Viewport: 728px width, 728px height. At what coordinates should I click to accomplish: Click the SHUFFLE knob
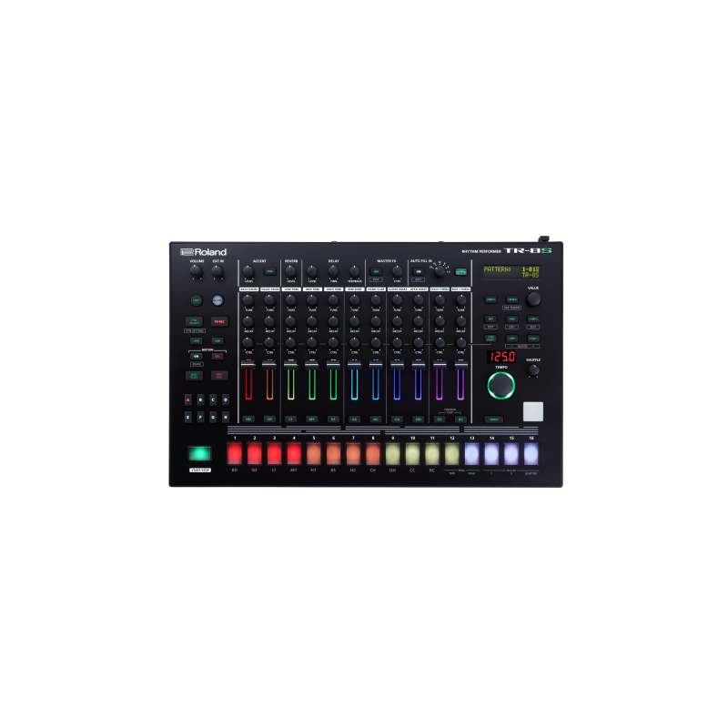point(533,370)
